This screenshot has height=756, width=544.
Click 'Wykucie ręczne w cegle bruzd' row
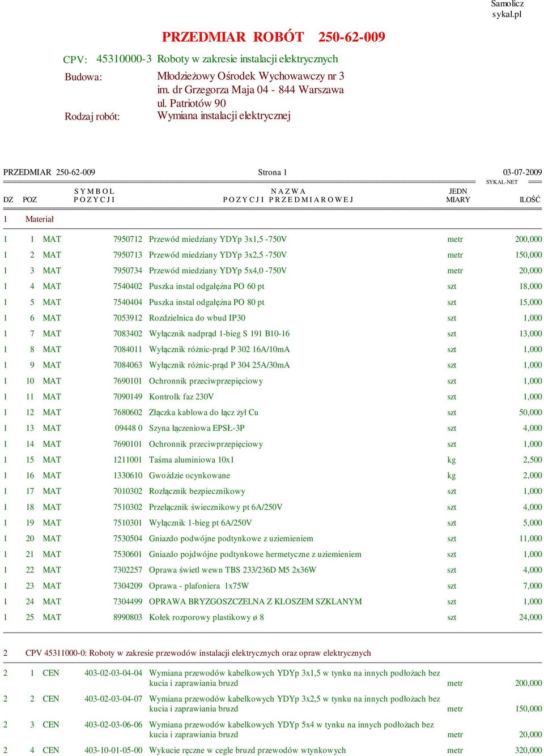click(272, 750)
